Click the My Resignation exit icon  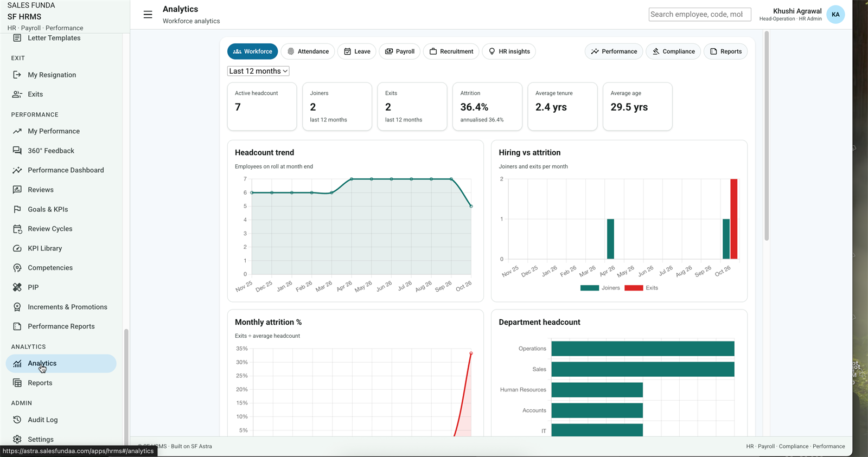tap(17, 75)
